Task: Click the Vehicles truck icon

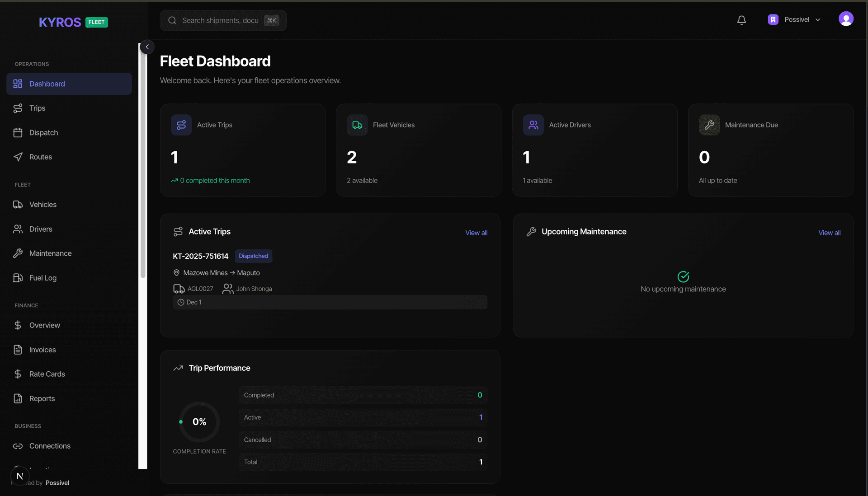Action: (18, 204)
